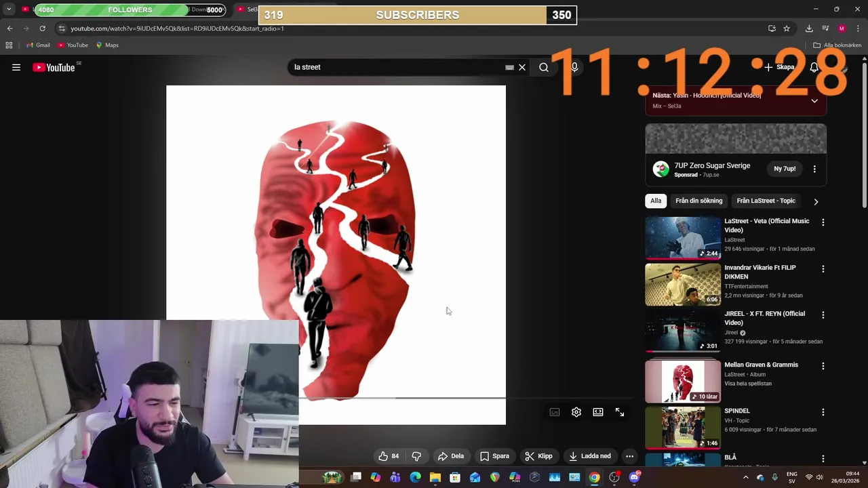Show hidden system tray icons chevron
868x488 pixels.
745,477
